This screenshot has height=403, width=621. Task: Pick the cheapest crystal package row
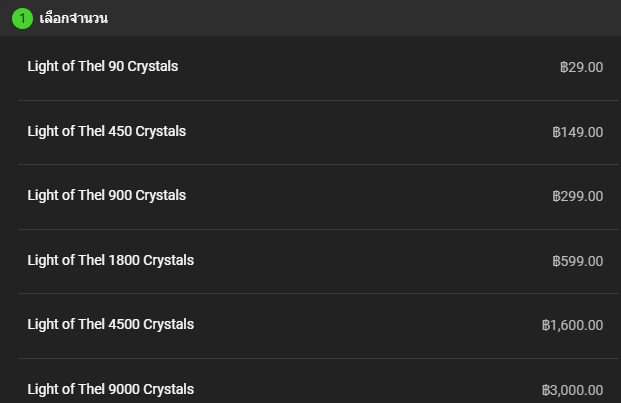(318, 68)
